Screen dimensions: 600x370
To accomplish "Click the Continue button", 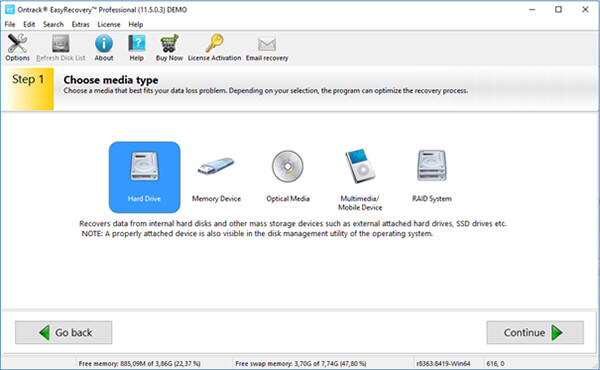I will coord(535,333).
